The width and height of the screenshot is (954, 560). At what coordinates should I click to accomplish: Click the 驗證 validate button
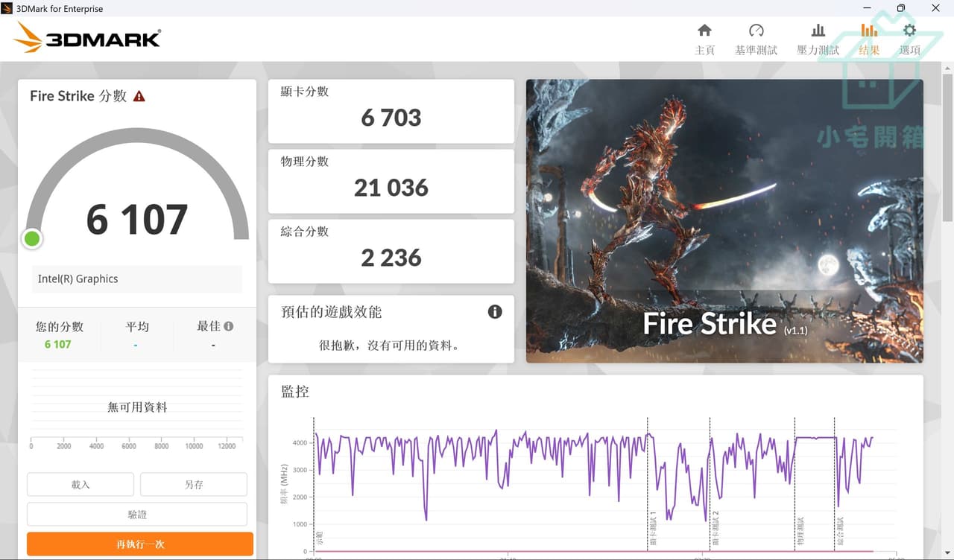tap(137, 515)
